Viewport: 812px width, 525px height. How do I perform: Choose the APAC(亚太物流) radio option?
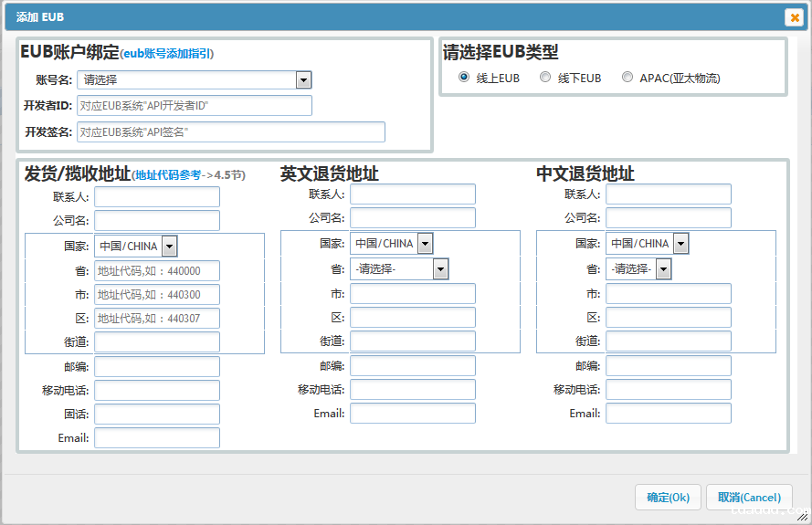tap(627, 78)
